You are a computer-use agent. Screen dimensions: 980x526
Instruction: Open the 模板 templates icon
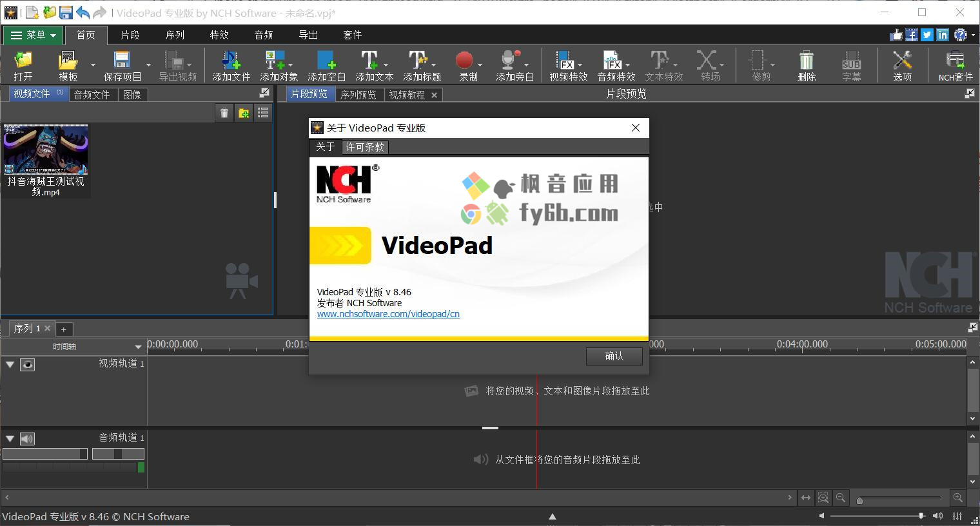point(68,61)
